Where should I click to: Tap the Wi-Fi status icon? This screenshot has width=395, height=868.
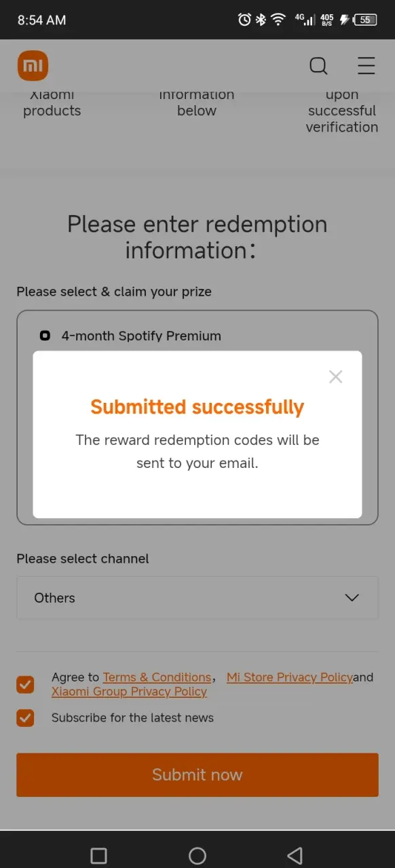point(278,20)
